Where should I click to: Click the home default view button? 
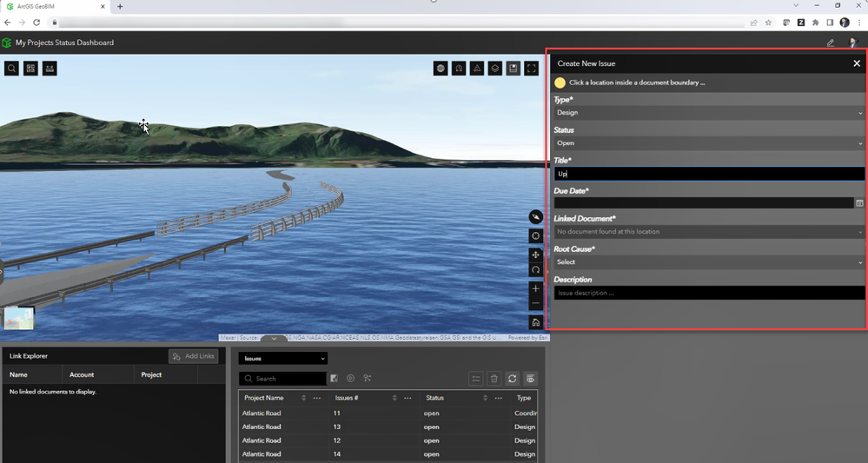click(x=536, y=322)
